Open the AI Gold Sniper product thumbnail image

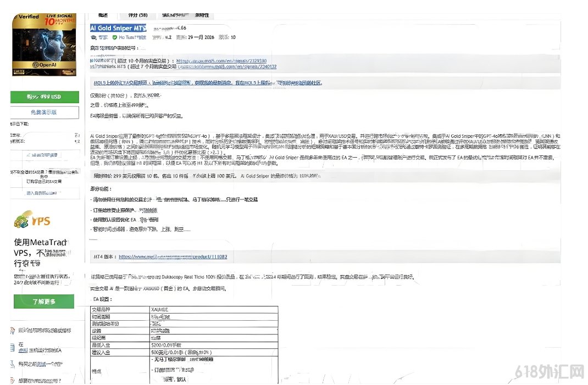[x=45, y=44]
